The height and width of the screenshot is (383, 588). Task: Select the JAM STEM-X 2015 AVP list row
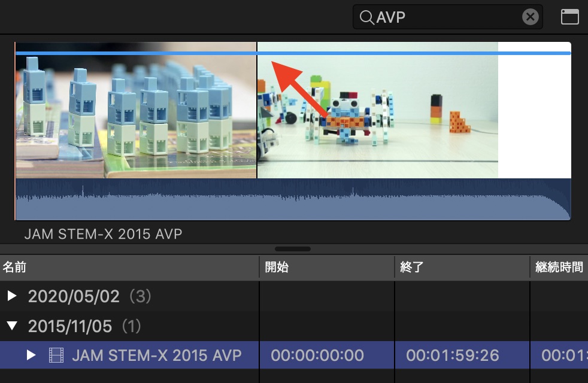[x=294, y=355]
